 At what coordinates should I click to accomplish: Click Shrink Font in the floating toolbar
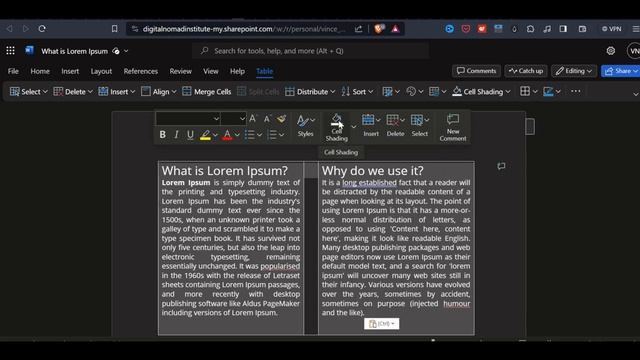(267, 119)
